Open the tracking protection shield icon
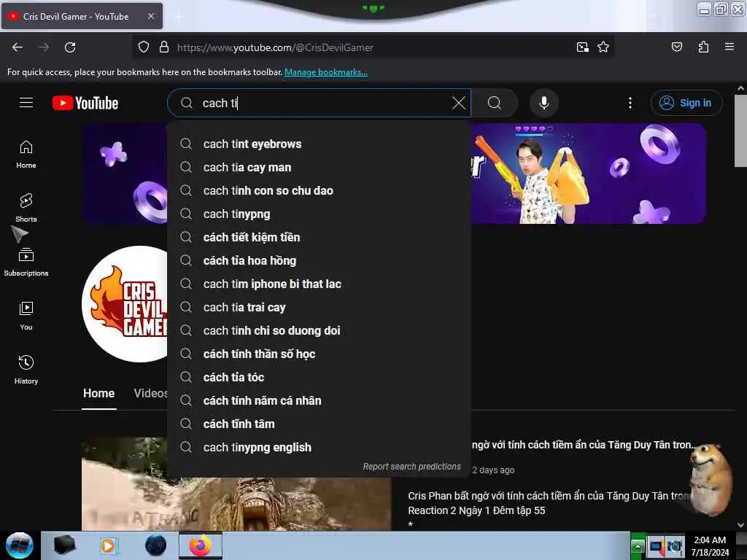The height and width of the screenshot is (560, 747). (144, 47)
